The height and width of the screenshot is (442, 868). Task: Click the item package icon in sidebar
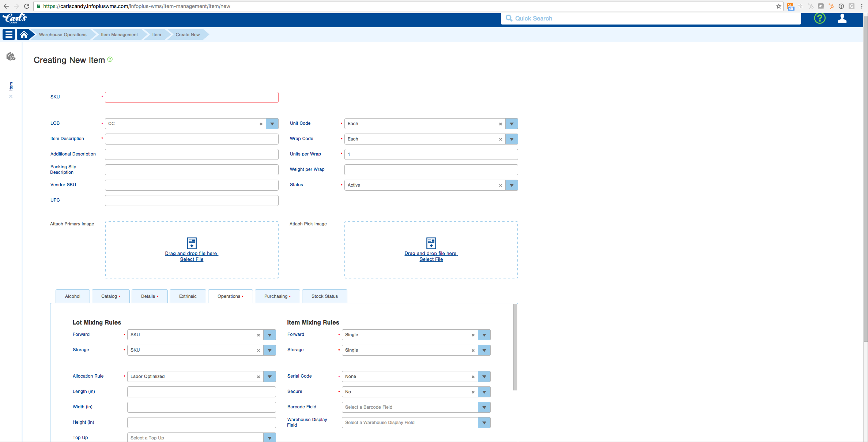coord(11,56)
